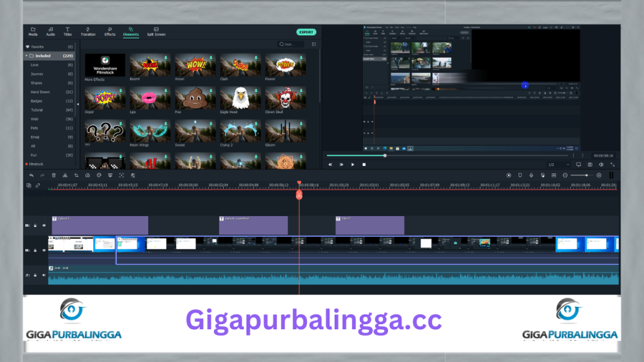The height and width of the screenshot is (362, 644).
Task: Open the Favorite category
Action: (x=49, y=47)
